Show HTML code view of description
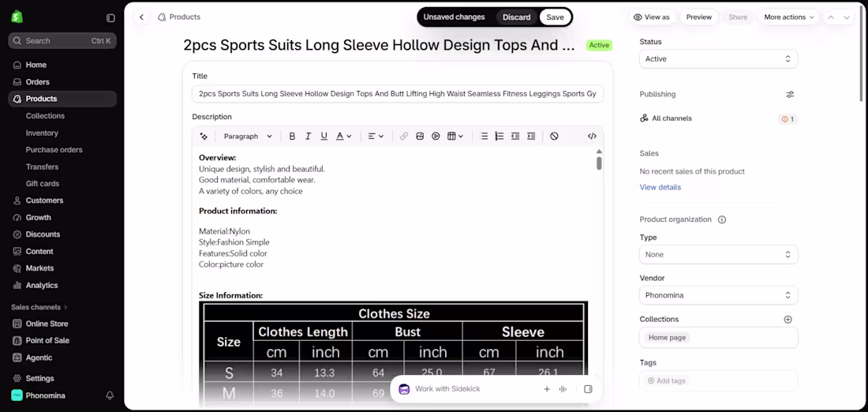Viewport: 868px width, 412px height. tap(592, 137)
